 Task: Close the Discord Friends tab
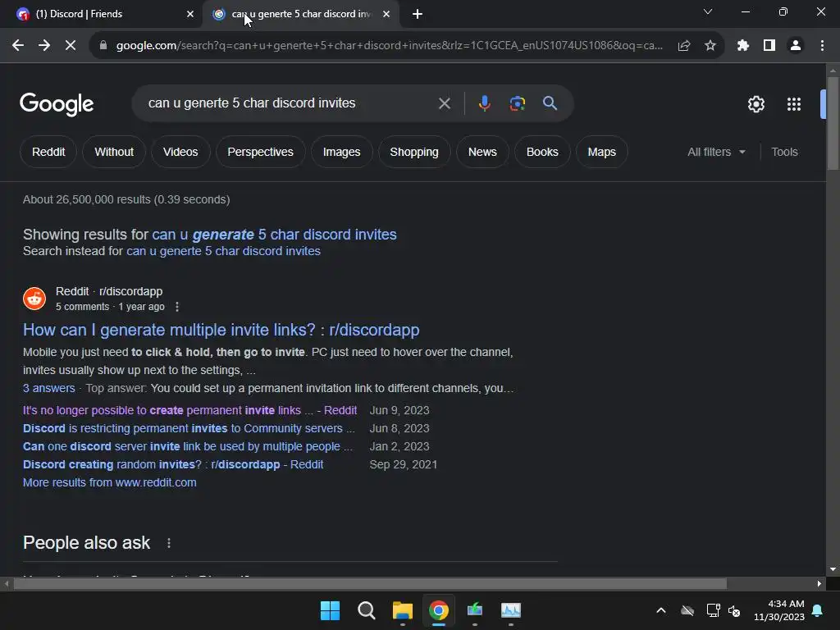[190, 14]
